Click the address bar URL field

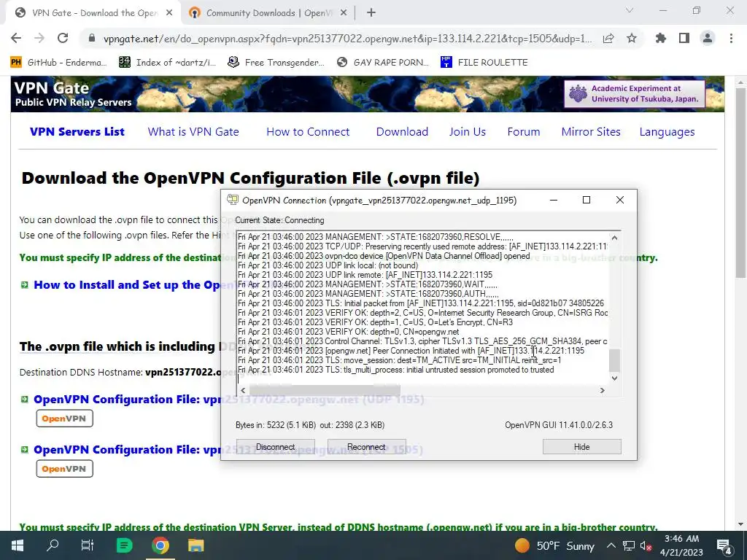pos(348,39)
